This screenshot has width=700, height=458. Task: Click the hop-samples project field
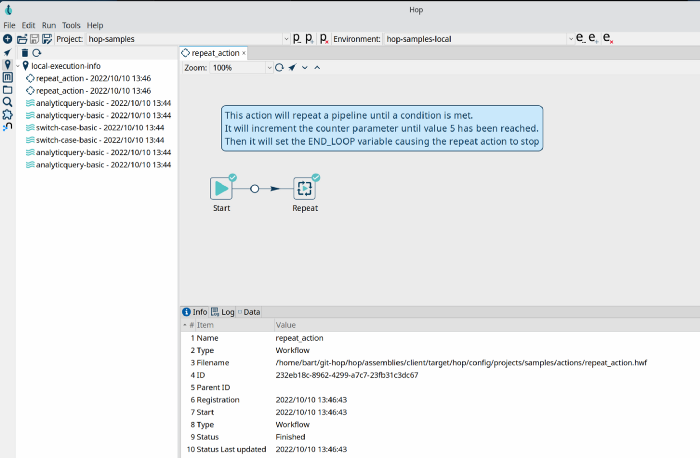click(x=188, y=39)
